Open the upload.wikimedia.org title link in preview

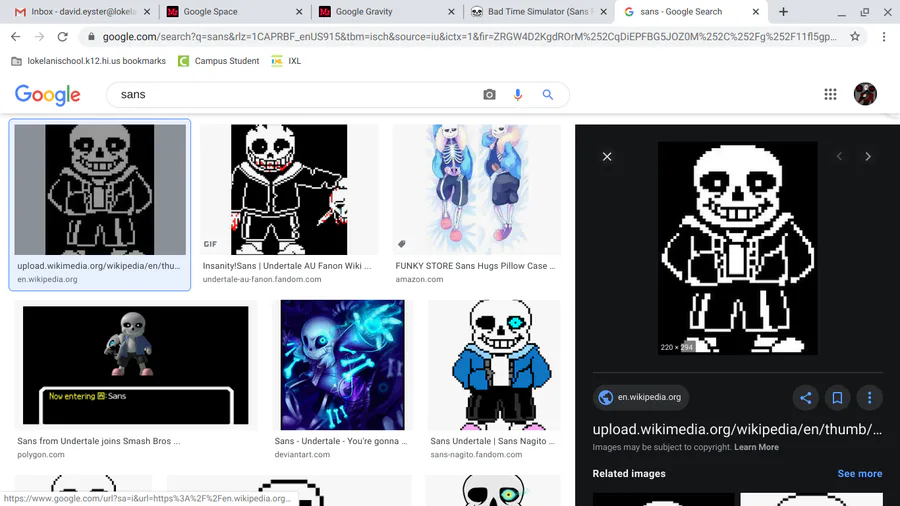pyautogui.click(x=737, y=430)
